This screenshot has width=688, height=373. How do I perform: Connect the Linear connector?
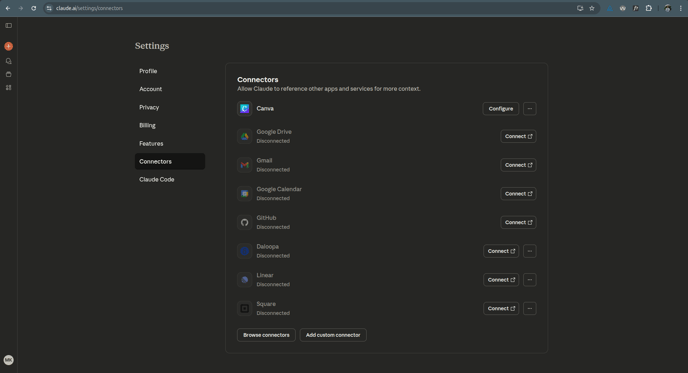pos(501,280)
